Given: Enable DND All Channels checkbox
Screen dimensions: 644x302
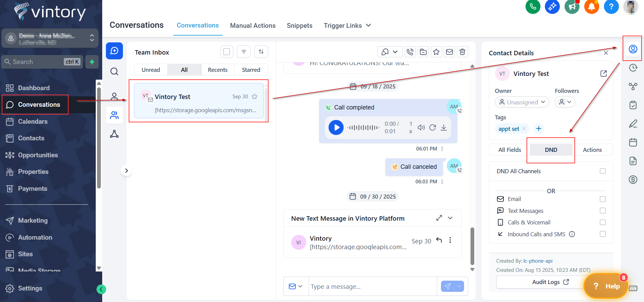Looking at the screenshot, I should [x=603, y=171].
